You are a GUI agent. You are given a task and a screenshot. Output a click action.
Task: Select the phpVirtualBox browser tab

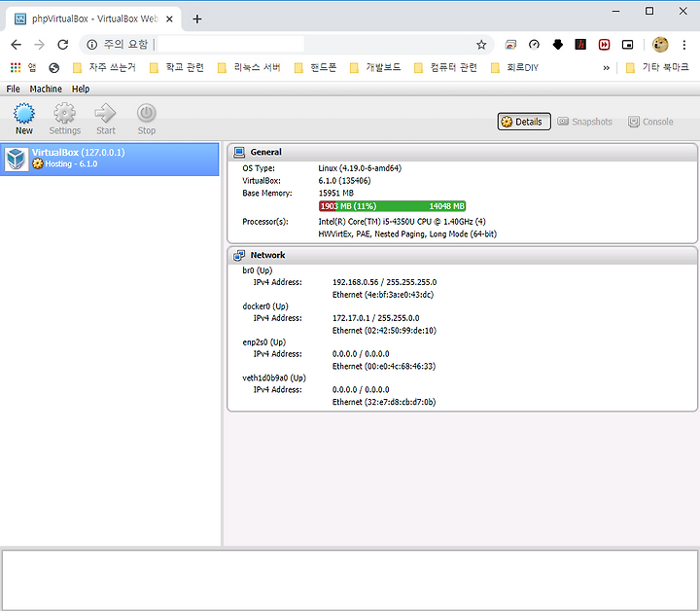pyautogui.click(x=93, y=18)
